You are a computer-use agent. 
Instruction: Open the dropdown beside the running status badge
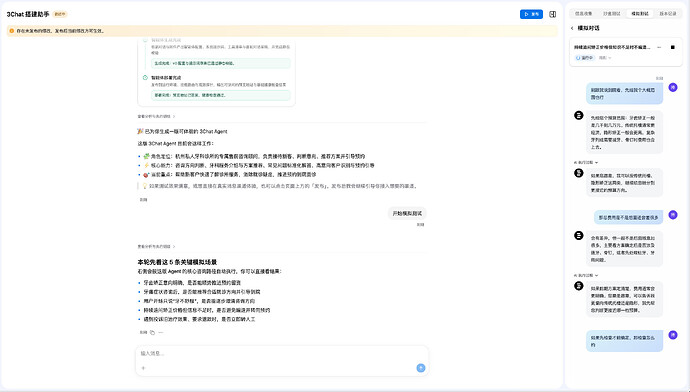[x=605, y=58]
